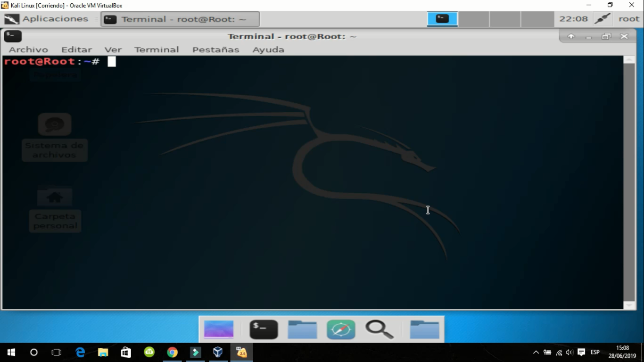Open the rightmost folder icon in dock
The width and height of the screenshot is (644, 362).
(424, 329)
